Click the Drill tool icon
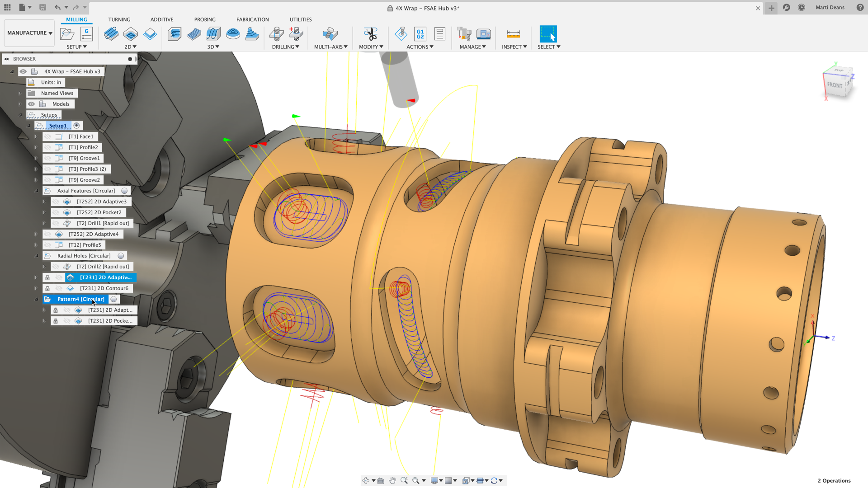Viewport: 868px width, 488px height. click(276, 34)
